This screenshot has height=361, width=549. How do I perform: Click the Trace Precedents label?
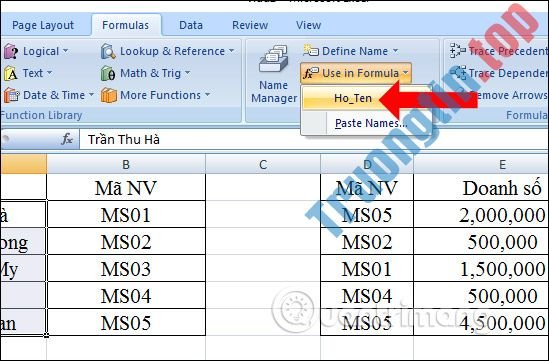coord(508,51)
